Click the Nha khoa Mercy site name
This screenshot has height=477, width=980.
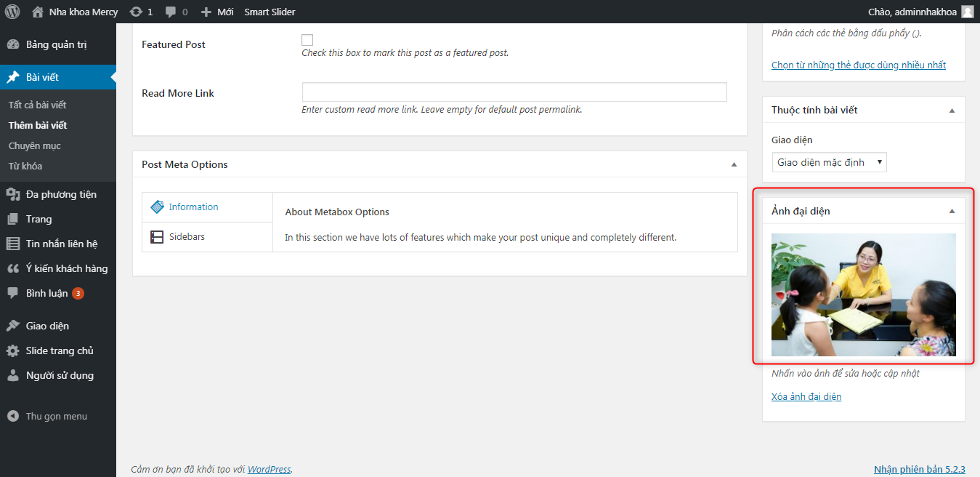(84, 12)
